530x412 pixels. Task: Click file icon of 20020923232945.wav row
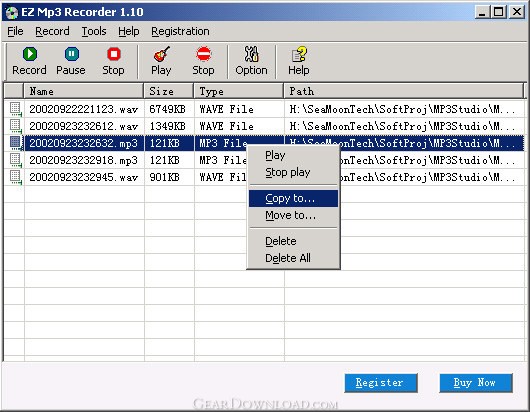point(15,177)
